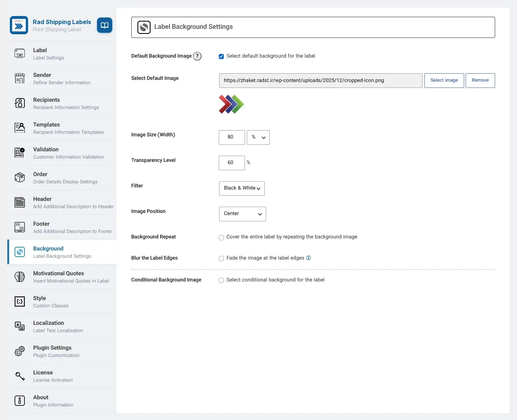The height and width of the screenshot is (420, 517).
Task: Click the Label Background Settings heading icon
Action: tap(144, 27)
